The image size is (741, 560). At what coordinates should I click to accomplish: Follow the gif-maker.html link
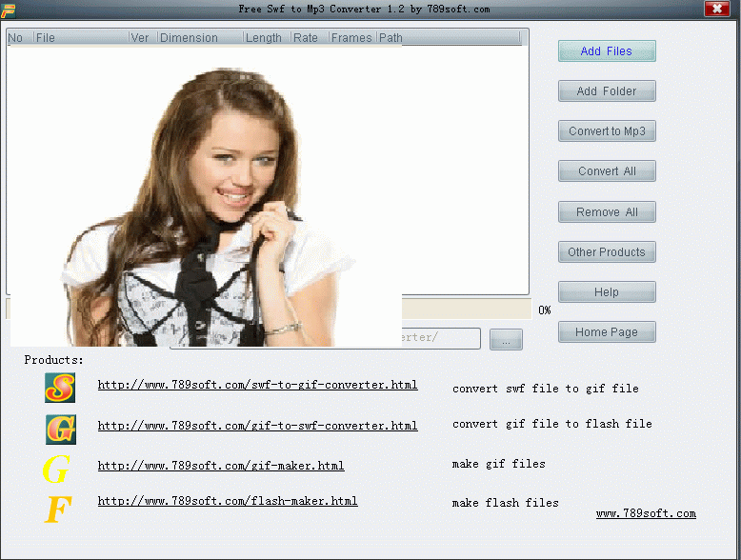[x=221, y=466]
